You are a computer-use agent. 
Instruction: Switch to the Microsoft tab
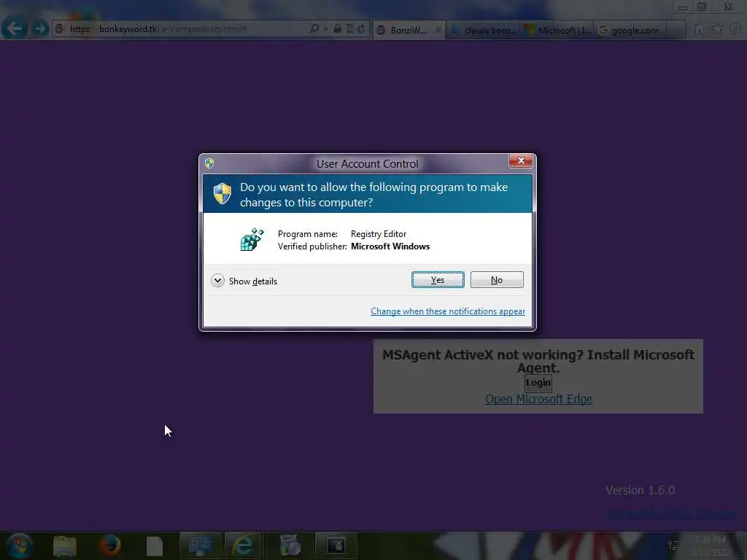(x=557, y=30)
